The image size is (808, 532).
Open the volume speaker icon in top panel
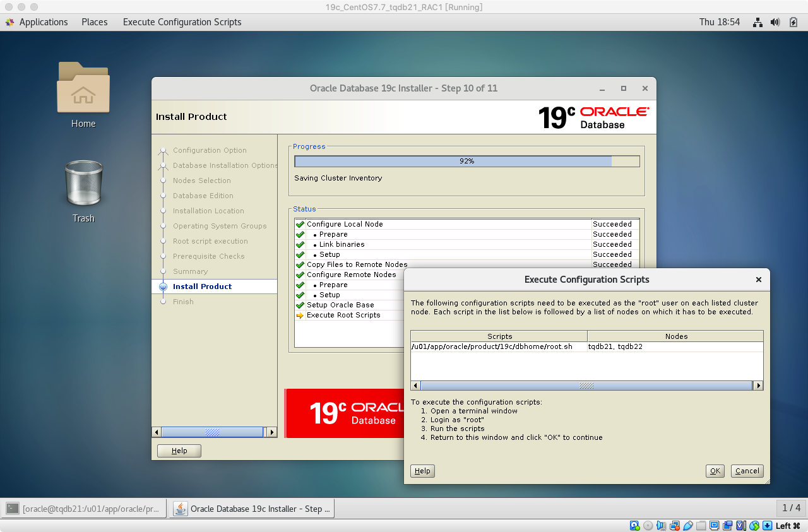[x=775, y=22]
